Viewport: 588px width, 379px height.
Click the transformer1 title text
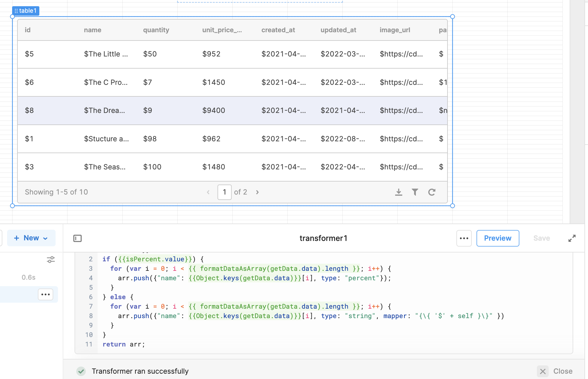pos(323,238)
